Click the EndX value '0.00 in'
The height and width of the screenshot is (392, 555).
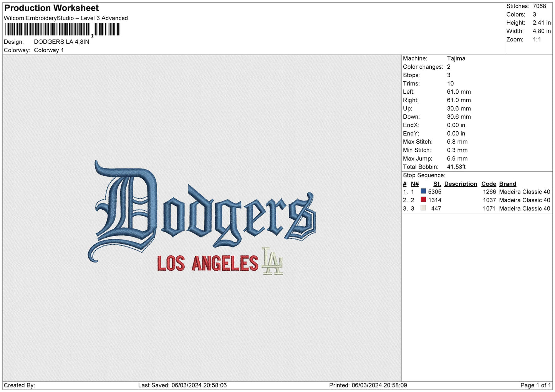point(456,125)
